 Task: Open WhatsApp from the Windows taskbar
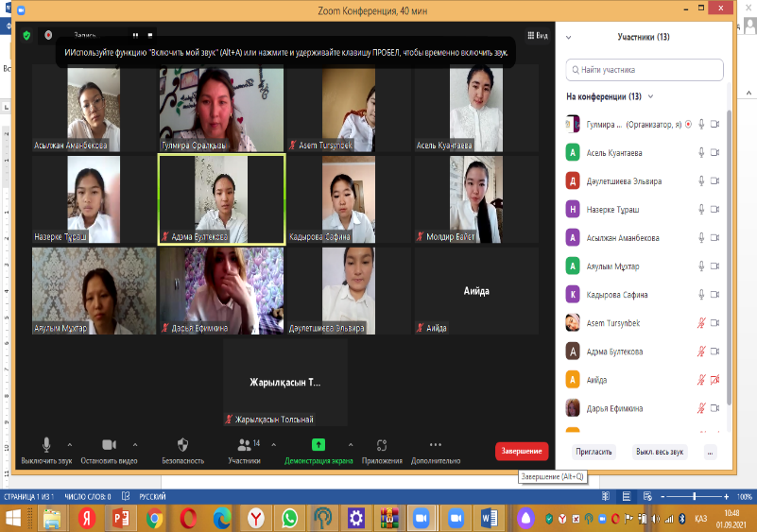289,518
